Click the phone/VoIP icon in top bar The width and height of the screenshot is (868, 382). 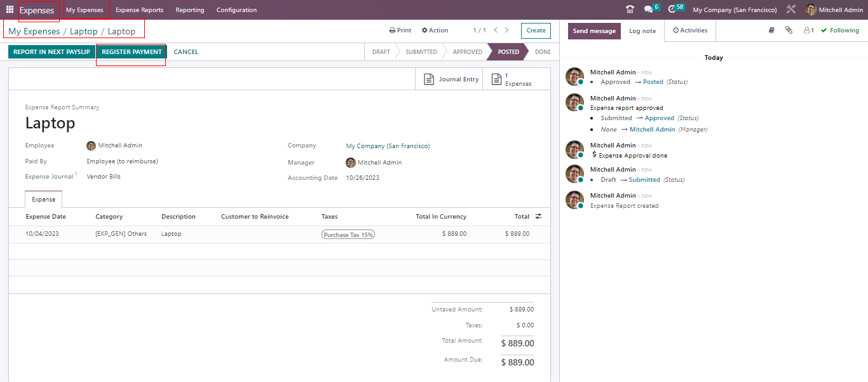point(630,10)
